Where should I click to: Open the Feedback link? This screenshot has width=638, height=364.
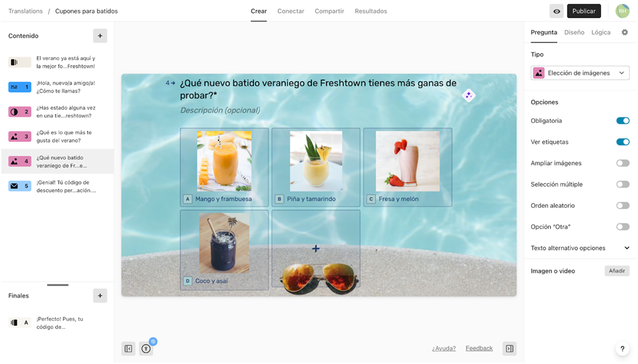(479, 348)
